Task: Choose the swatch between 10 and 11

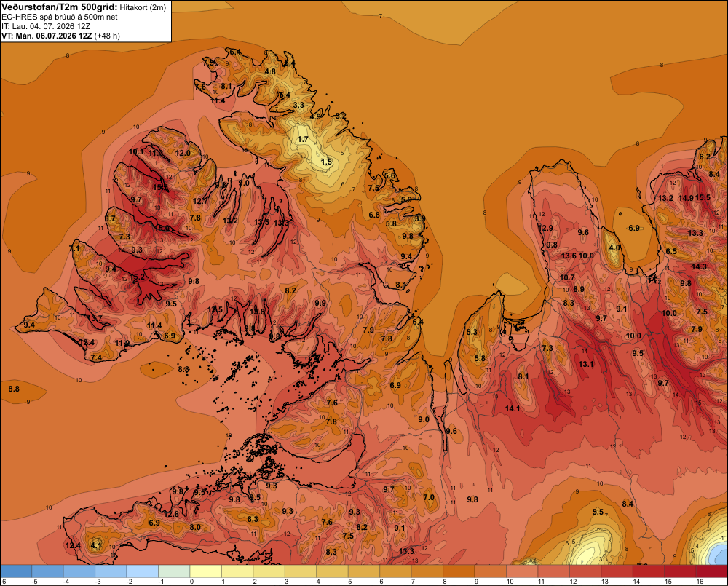Action: pos(522,571)
